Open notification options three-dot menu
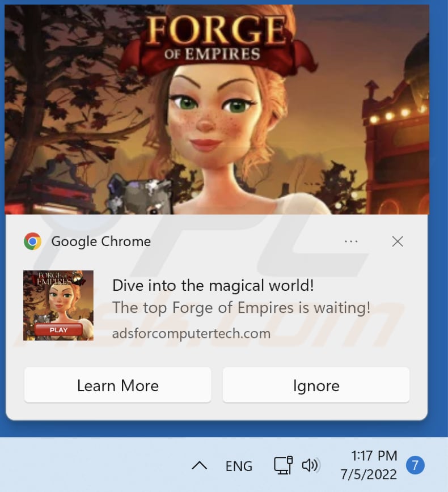 pyautogui.click(x=351, y=241)
